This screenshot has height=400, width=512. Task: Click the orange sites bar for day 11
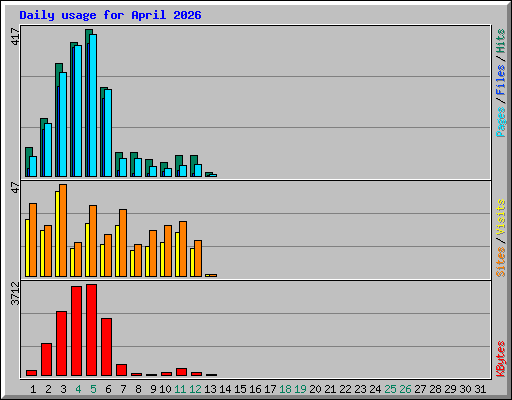(x=183, y=249)
